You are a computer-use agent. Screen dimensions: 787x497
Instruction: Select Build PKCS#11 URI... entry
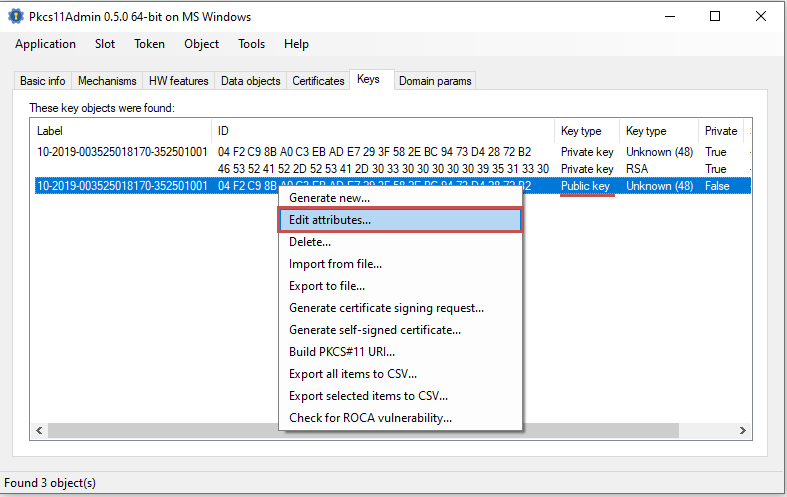coord(400,352)
